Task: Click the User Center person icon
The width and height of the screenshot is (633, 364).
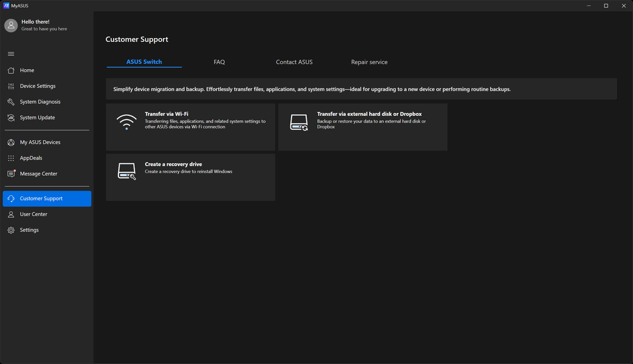Action: point(11,215)
